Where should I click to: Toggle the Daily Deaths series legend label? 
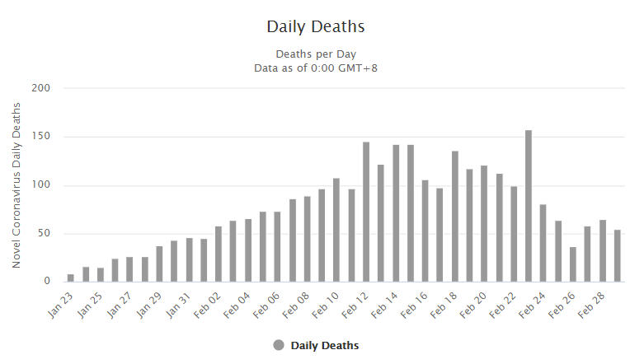coord(324,345)
